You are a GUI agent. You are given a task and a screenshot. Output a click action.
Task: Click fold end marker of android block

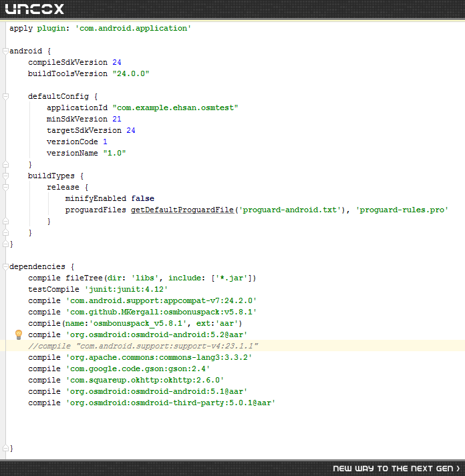click(x=5, y=244)
